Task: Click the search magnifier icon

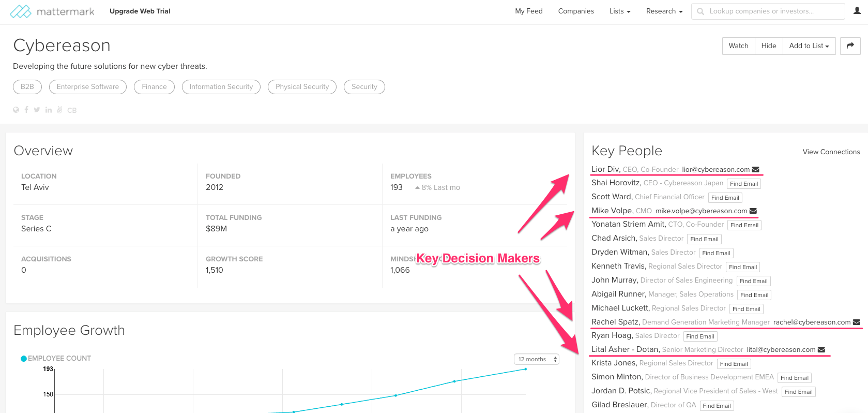Action: tap(701, 11)
